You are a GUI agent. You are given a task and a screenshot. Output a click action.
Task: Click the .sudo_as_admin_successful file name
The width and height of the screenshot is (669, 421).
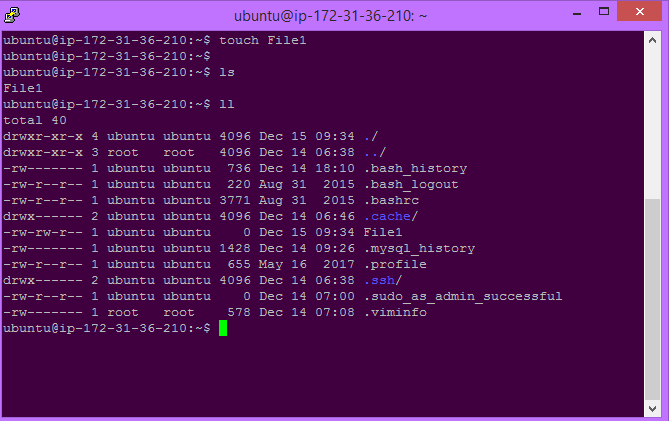[x=463, y=296]
